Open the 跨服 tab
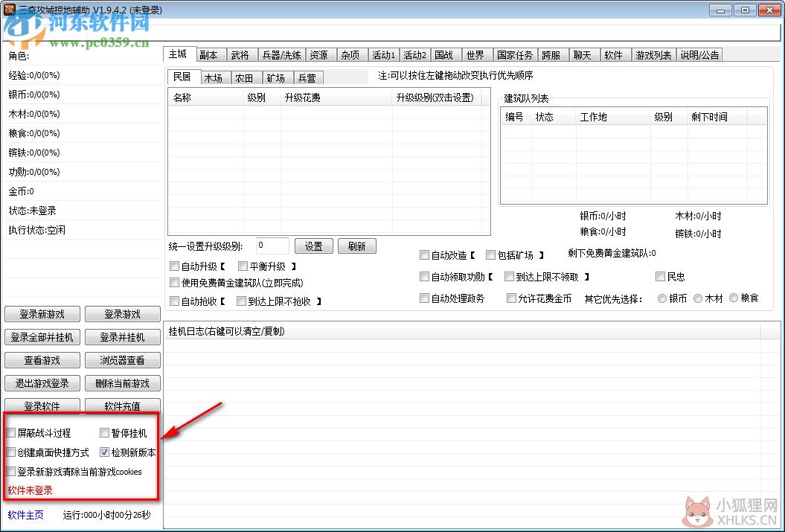The height and width of the screenshot is (532, 785). click(551, 55)
